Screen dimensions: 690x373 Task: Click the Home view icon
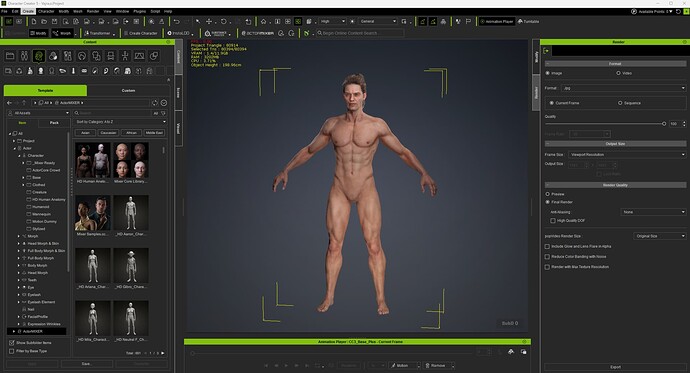pyautogui.click(x=264, y=21)
